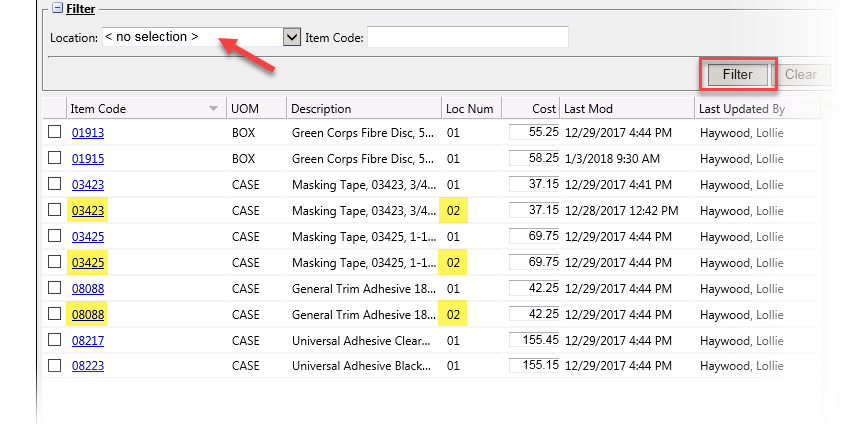Click the Item Code filter text field
The width and height of the screenshot is (844, 427).
tap(467, 37)
